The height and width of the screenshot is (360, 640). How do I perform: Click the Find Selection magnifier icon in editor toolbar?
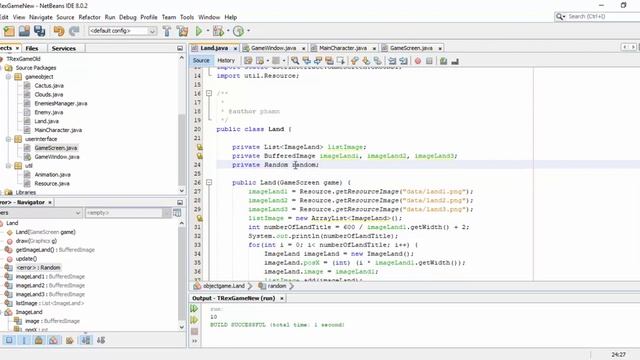click(295, 61)
